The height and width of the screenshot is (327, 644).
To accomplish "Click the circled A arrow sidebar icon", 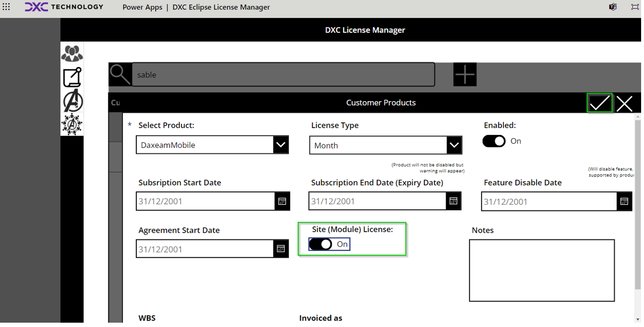I will (72, 101).
